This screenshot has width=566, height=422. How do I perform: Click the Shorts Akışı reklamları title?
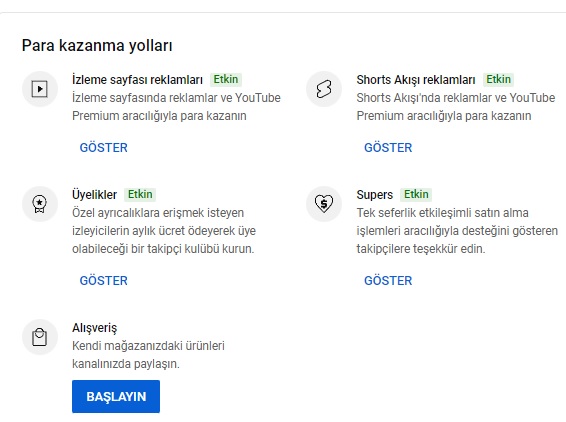coord(416,80)
